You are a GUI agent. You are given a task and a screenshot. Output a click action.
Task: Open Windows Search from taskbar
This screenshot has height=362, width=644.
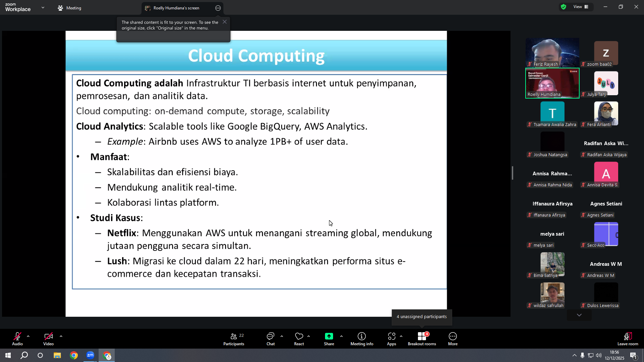tap(24, 355)
